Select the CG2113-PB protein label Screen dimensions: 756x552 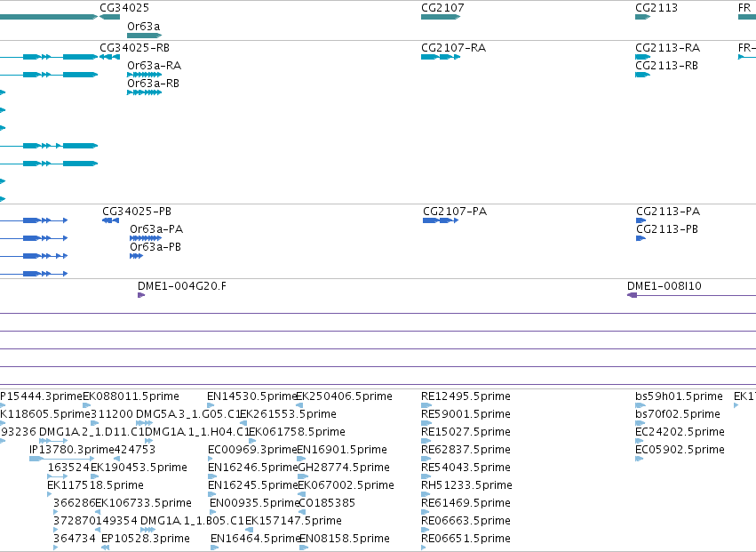[667, 229]
